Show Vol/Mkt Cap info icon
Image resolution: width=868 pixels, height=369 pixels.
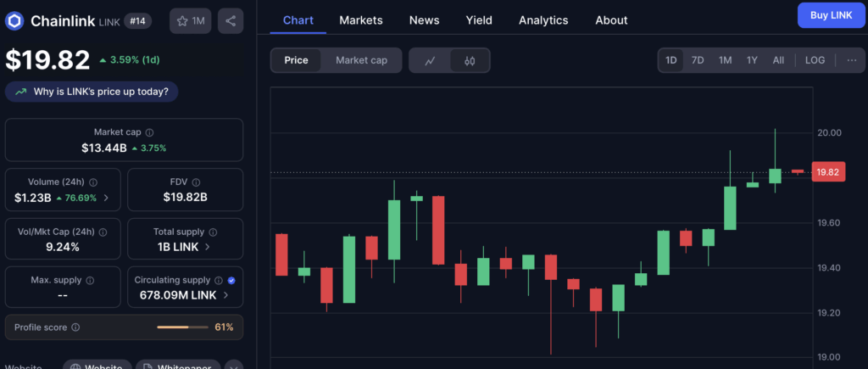(x=103, y=232)
